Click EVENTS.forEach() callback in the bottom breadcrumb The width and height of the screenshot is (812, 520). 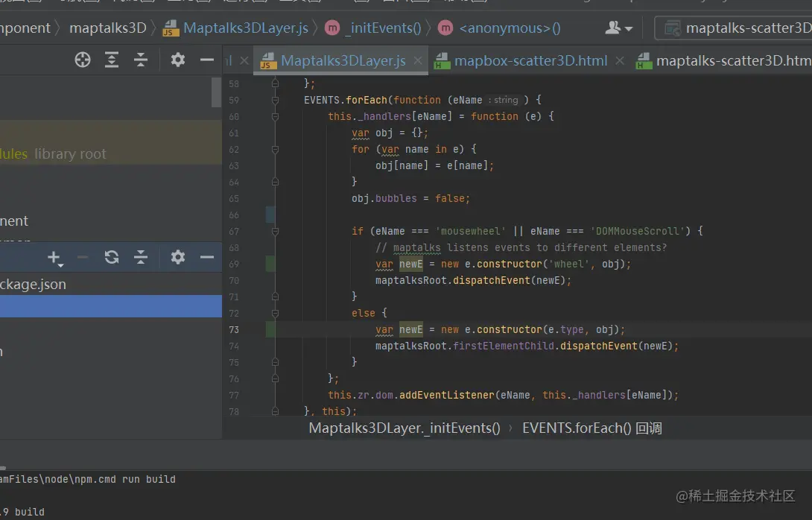[x=592, y=428]
